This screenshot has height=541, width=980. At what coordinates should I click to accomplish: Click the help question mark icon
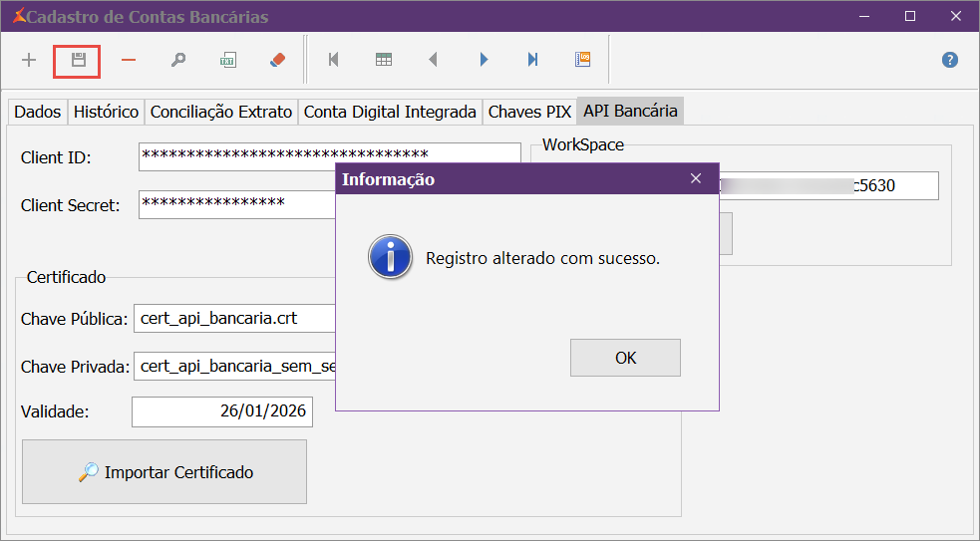tap(950, 60)
